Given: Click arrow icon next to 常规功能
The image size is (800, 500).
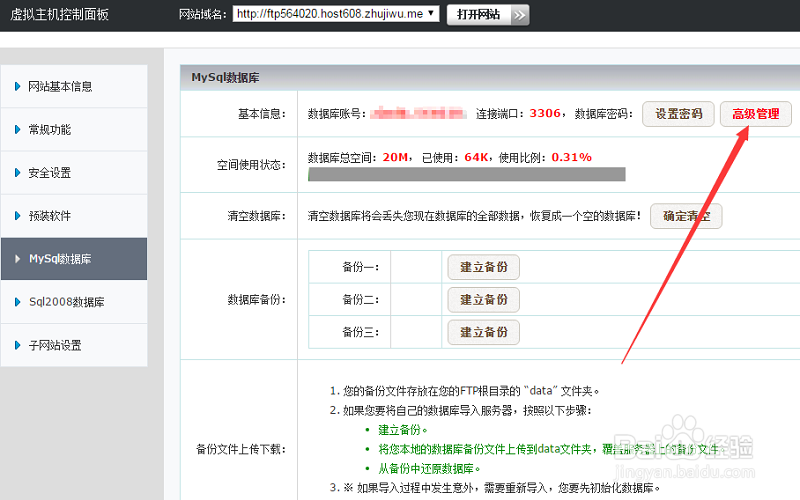Looking at the screenshot, I should point(17,130).
